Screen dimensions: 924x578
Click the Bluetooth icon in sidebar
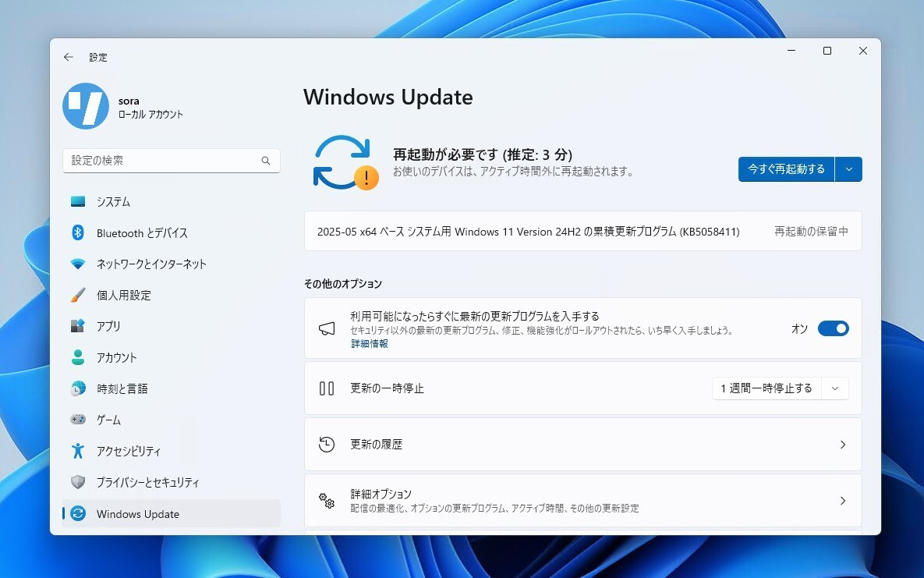(x=78, y=232)
